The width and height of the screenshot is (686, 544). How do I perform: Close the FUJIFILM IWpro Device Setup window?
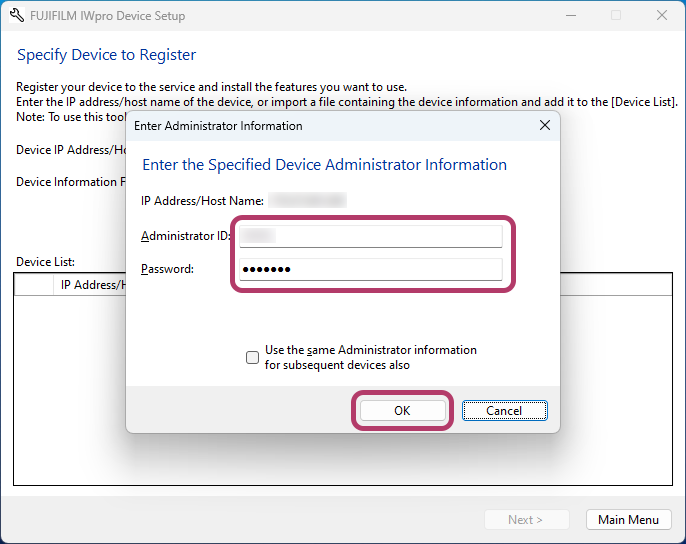tap(662, 15)
